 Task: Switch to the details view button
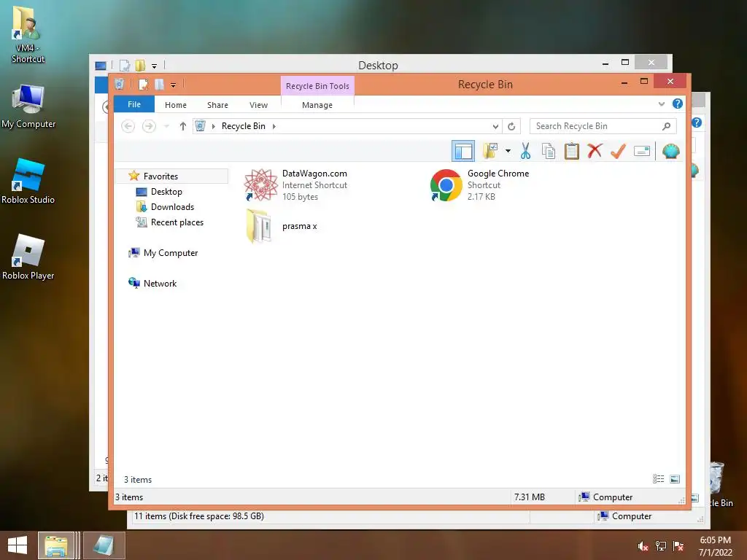659,479
